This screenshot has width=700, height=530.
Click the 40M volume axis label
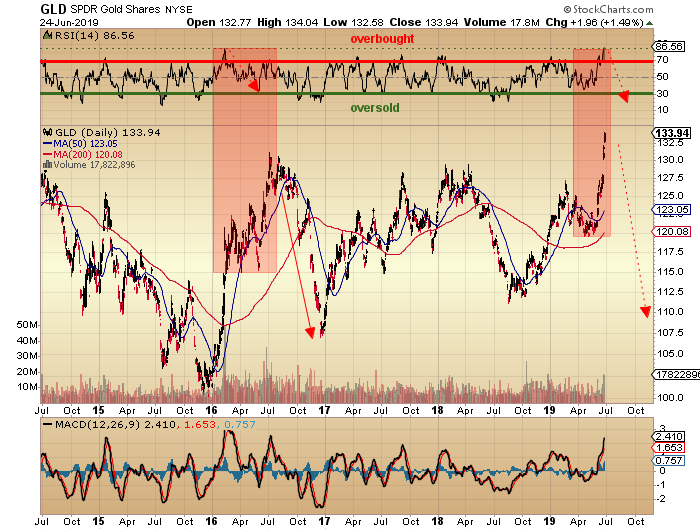coord(27,341)
